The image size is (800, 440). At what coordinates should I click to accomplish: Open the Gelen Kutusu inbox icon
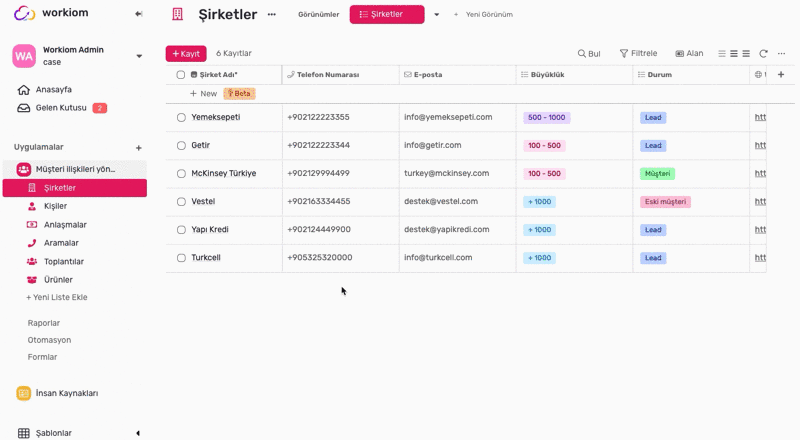[23, 108]
